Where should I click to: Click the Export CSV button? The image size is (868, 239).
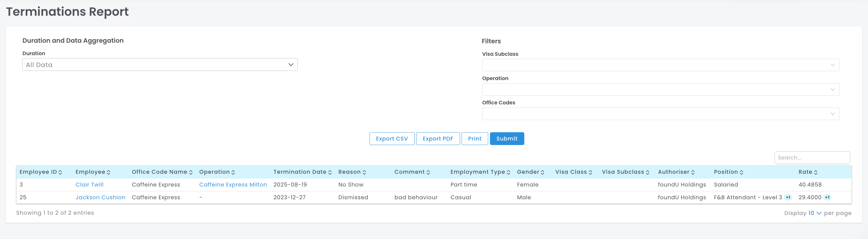pyautogui.click(x=392, y=138)
